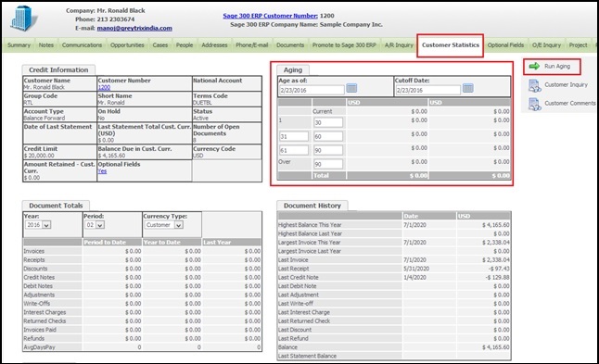Edit the Over period value 90
599x364 pixels.
(x=328, y=164)
